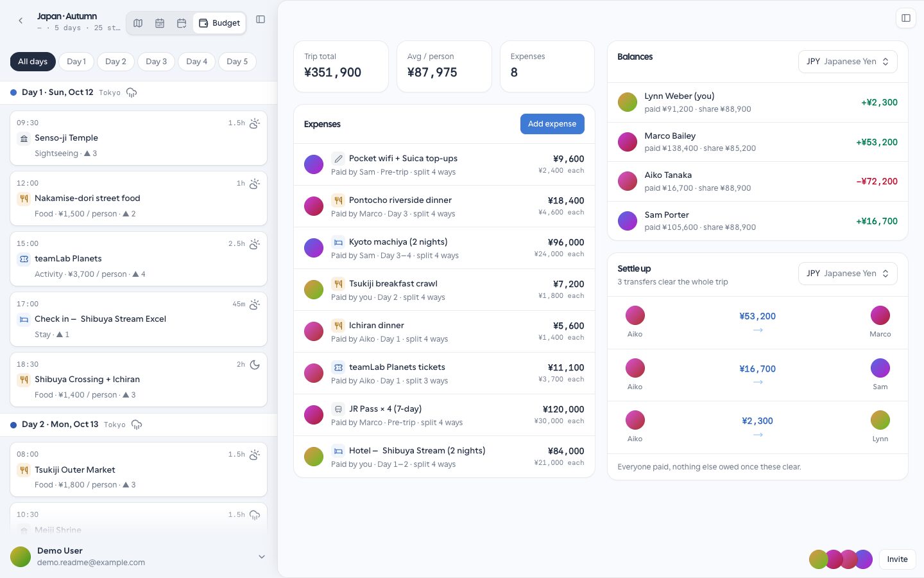Screen dimensions: 924x578
Task: Click the weather icon on teamLab Planets card
Action: pyautogui.click(x=255, y=244)
